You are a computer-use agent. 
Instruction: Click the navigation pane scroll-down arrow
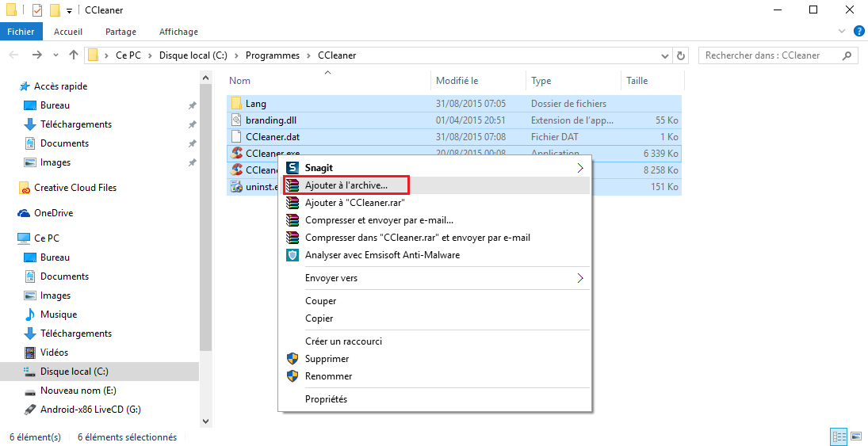click(205, 421)
